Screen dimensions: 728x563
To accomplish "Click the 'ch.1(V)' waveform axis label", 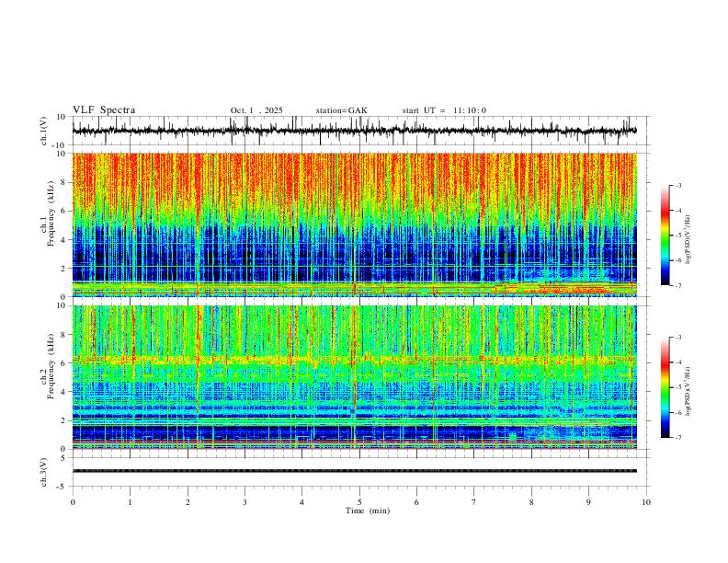I will pyautogui.click(x=44, y=131).
